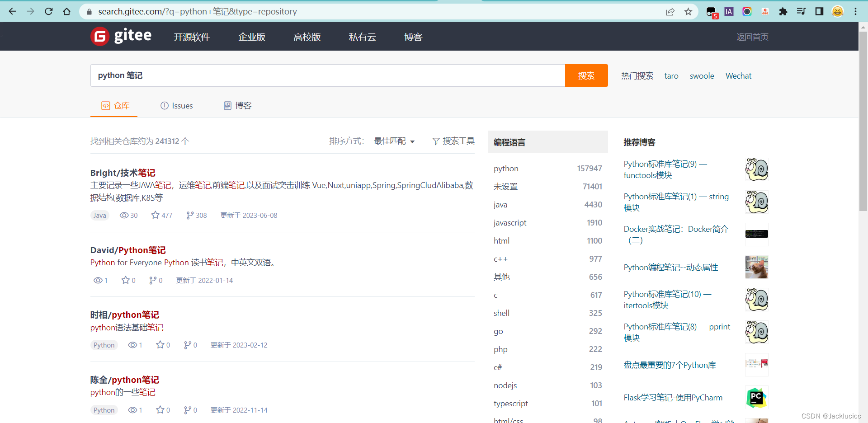Open 高校版 in top navigation
868x423 pixels.
click(307, 37)
